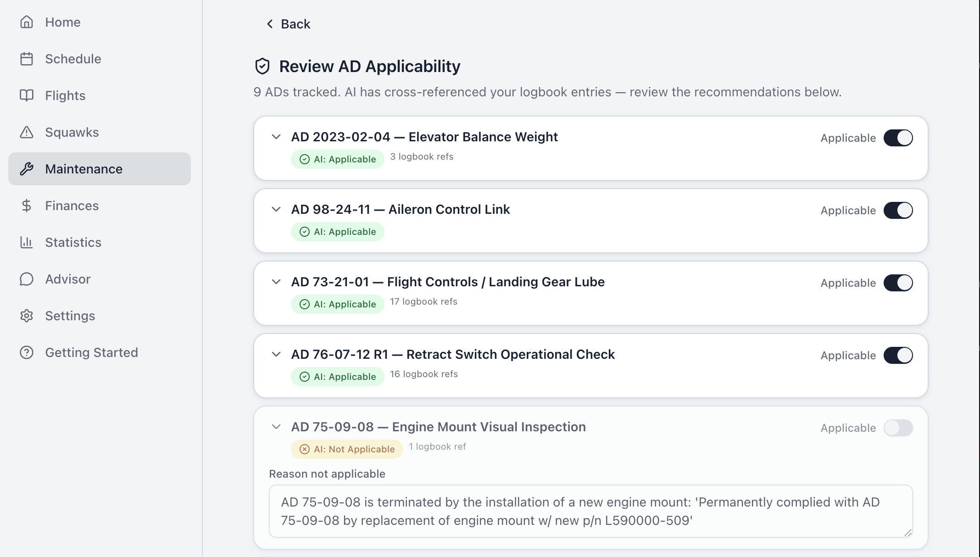Disable Applicable toggle for AD 98-24-11
This screenshot has width=980, height=557.
(898, 210)
